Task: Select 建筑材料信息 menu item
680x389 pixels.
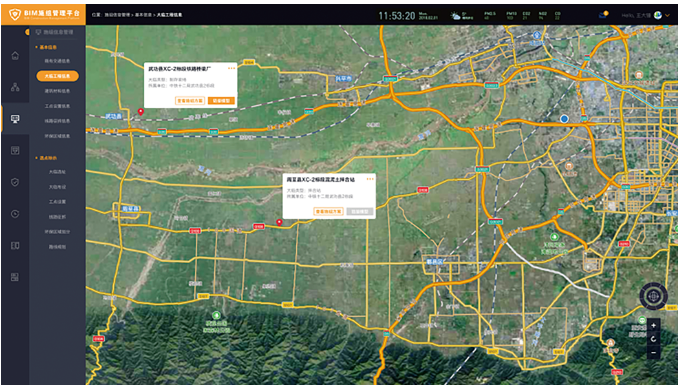Action: (x=57, y=91)
